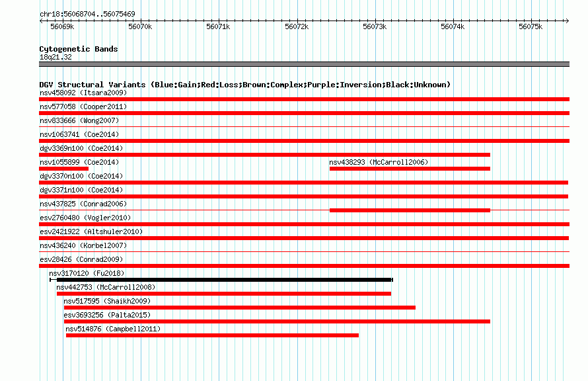Open variant nsv577058 (Cooper2011)
Screen dimensions: 588x381
pos(83,106)
